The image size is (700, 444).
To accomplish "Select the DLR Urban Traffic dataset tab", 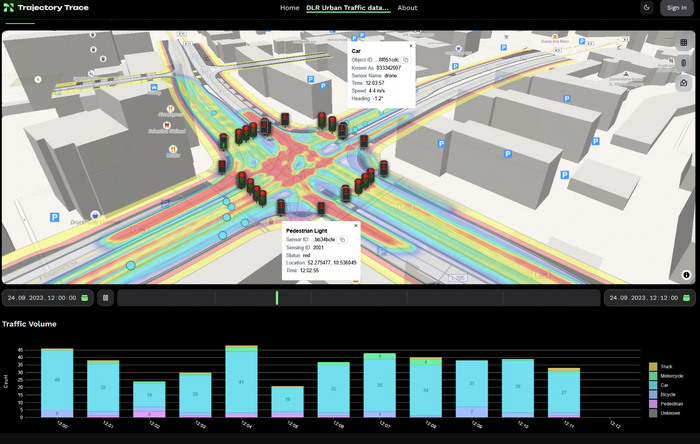I will (x=348, y=8).
